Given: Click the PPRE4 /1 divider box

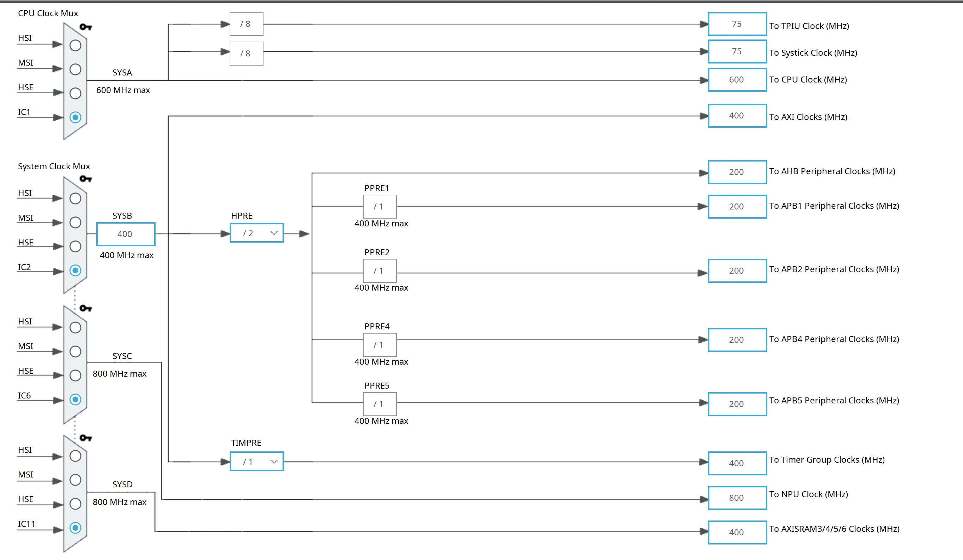Looking at the screenshot, I should pos(380,345).
